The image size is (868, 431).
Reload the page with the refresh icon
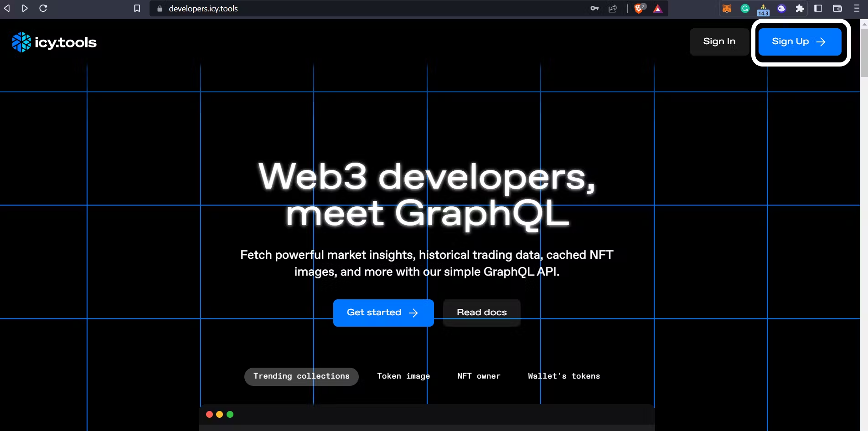pyautogui.click(x=43, y=8)
